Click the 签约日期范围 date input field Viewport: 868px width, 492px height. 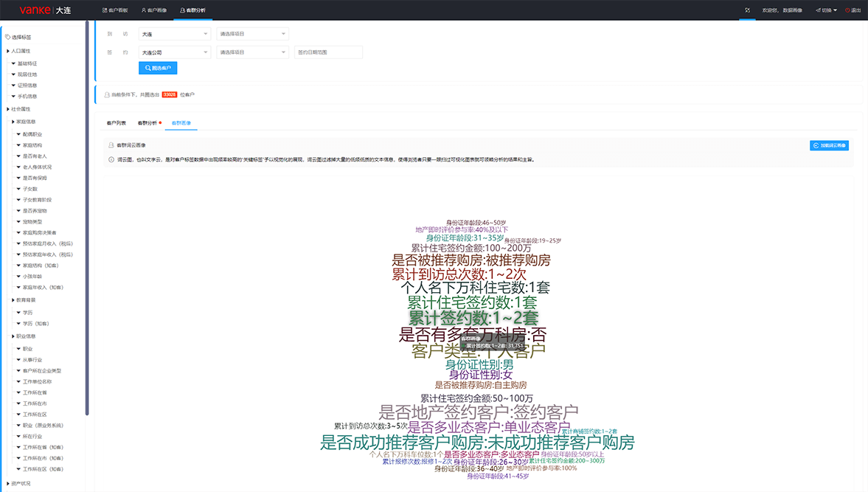coord(328,52)
